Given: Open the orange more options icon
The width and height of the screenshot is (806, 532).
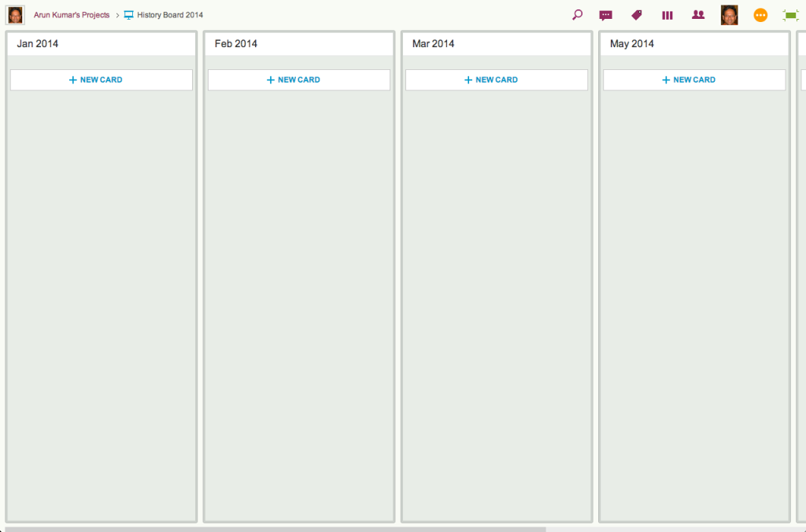Looking at the screenshot, I should (760, 15).
